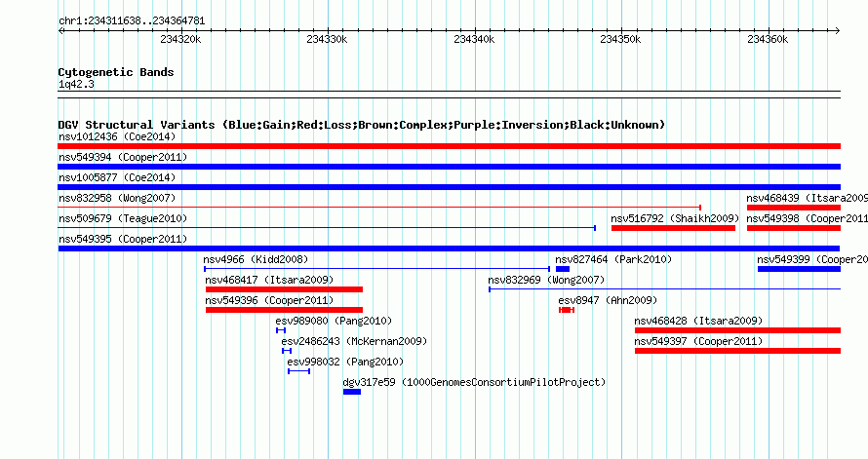
Task: Click the nsv1012436 (Coe2014) label
Action: pyautogui.click(x=117, y=136)
